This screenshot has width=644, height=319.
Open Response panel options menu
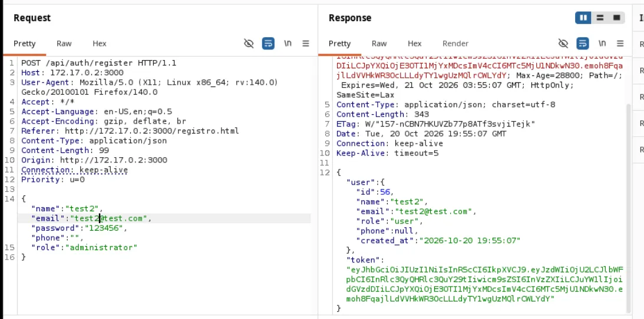(620, 44)
